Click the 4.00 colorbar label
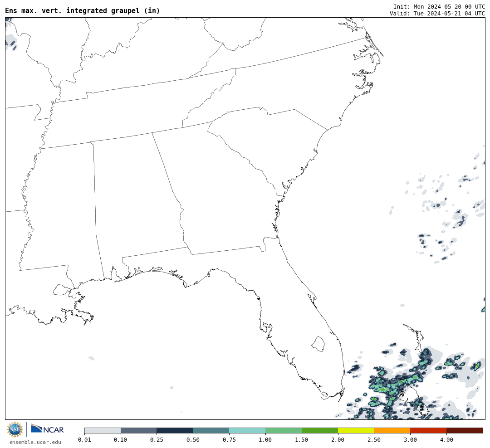490x448 pixels. point(446,440)
